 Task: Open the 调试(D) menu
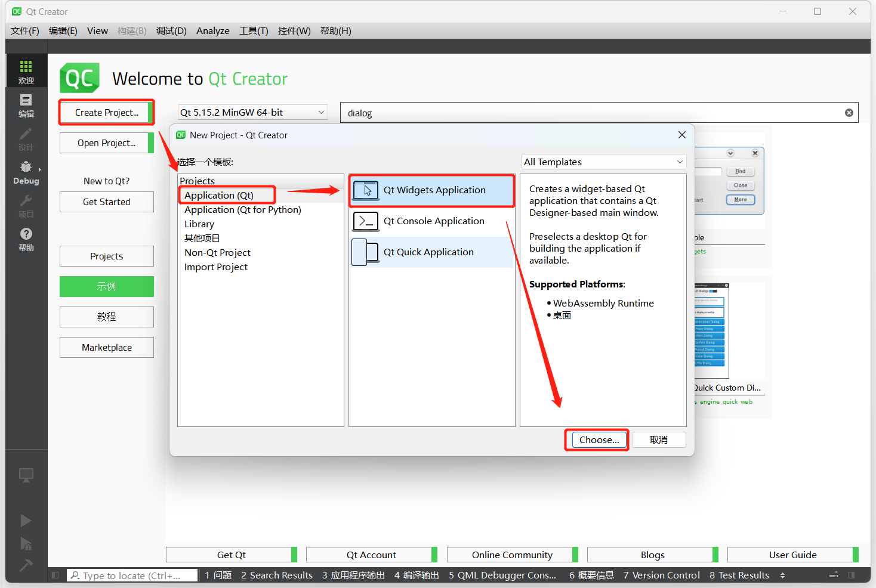tap(171, 31)
